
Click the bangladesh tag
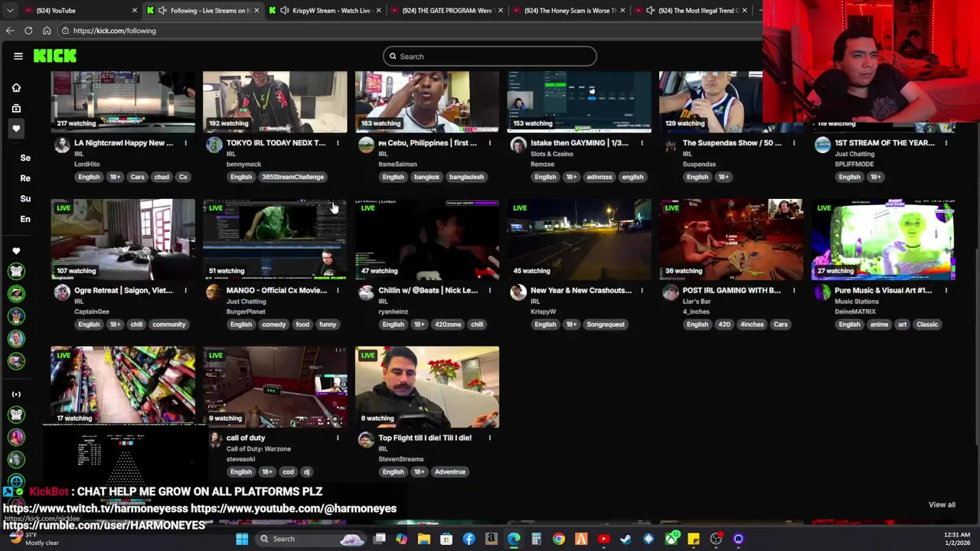466,177
